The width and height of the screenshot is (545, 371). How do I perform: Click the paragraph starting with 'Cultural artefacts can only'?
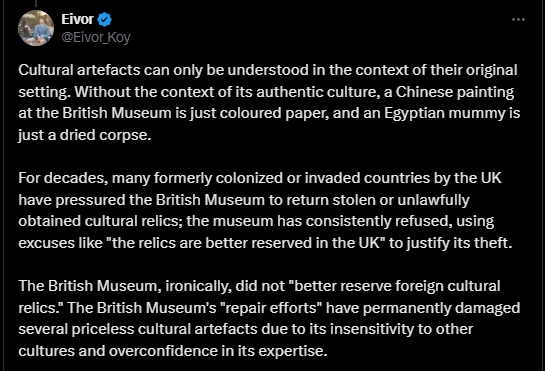269,102
